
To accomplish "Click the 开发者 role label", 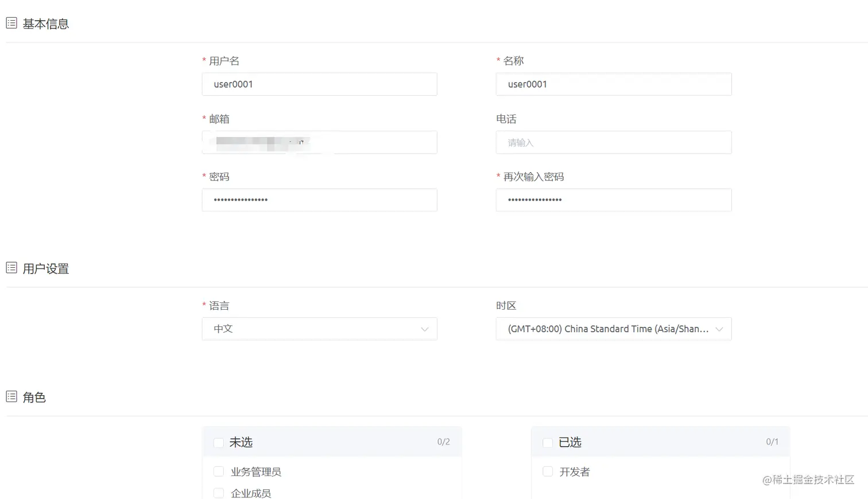I will 575,472.
